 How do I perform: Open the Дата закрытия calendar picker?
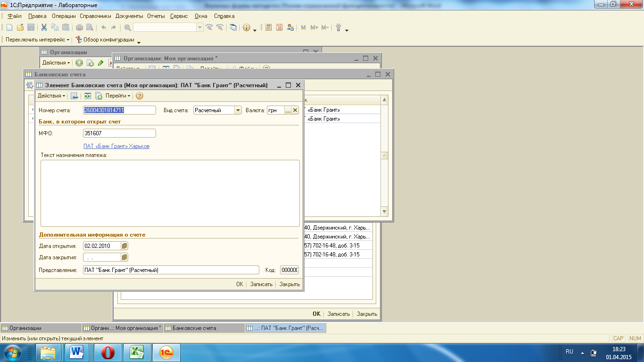pyautogui.click(x=124, y=257)
